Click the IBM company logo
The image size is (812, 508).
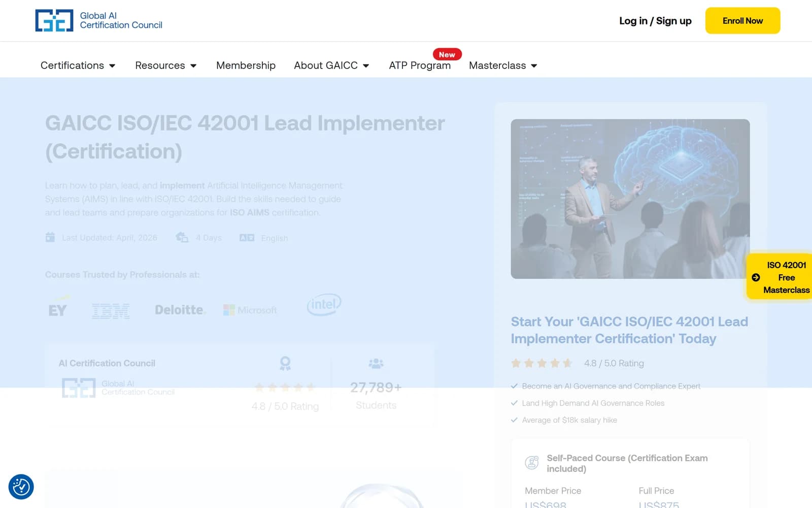(x=111, y=311)
